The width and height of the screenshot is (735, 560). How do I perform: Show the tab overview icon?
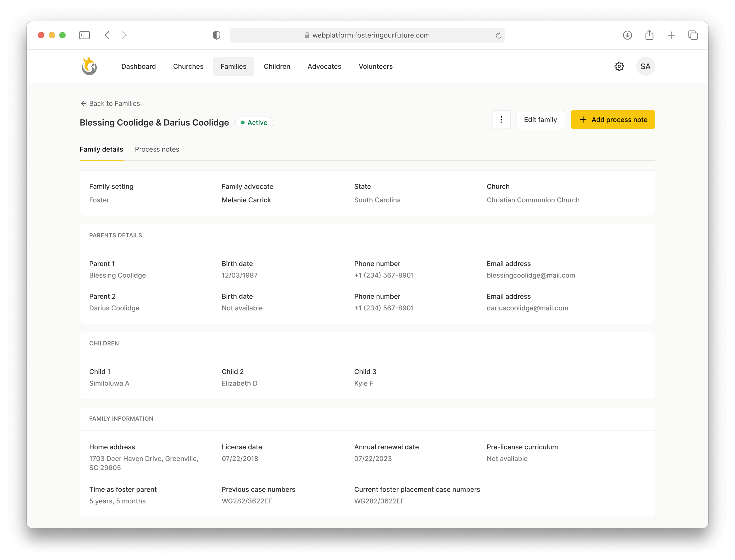693,35
